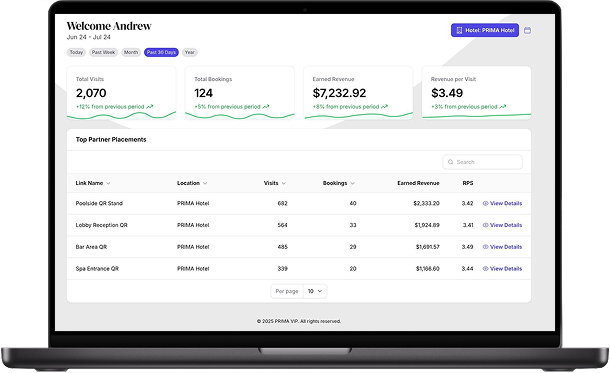
Task: Click eye icon in Bar Area QR row
Action: [485, 247]
